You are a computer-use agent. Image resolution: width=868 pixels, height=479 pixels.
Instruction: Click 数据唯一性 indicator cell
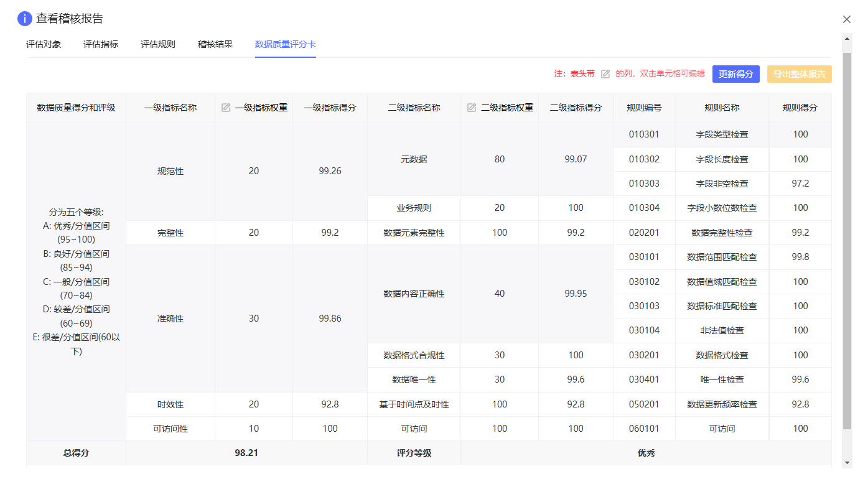coord(414,379)
